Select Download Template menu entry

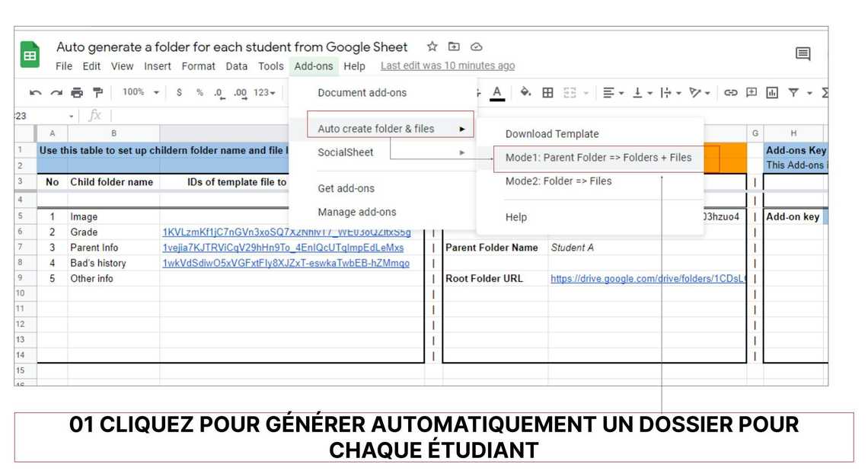pos(552,134)
